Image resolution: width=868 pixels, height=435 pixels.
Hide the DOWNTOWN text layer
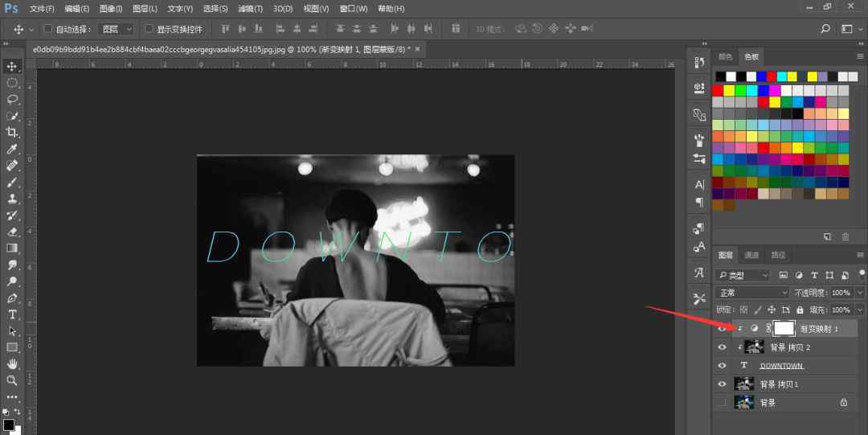click(x=722, y=366)
